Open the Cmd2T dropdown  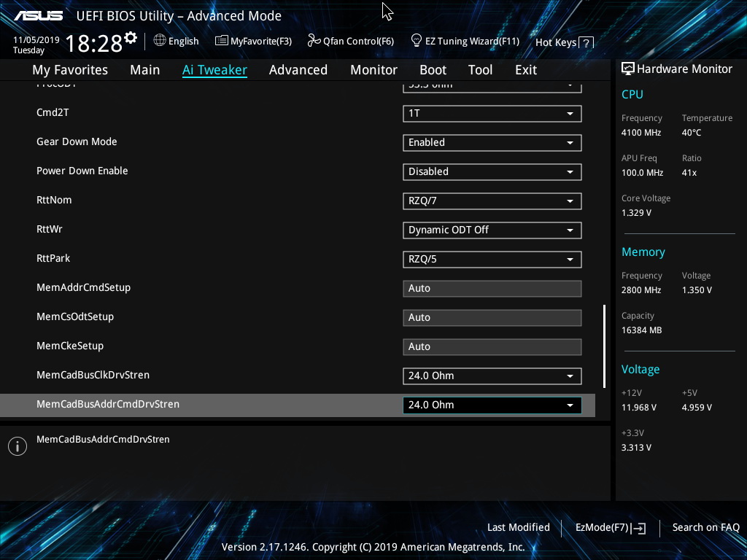[x=492, y=113]
